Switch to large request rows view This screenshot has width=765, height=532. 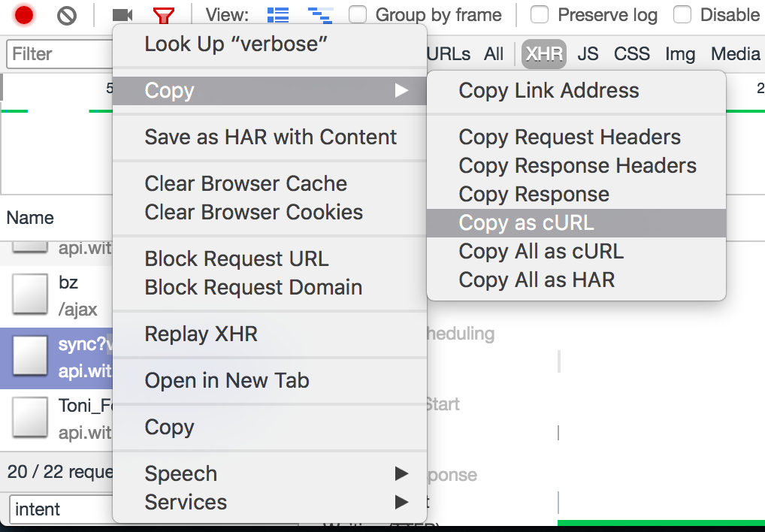(277, 14)
